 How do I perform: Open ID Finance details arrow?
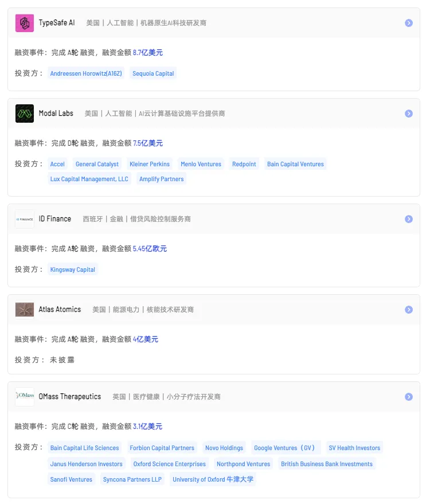click(409, 219)
